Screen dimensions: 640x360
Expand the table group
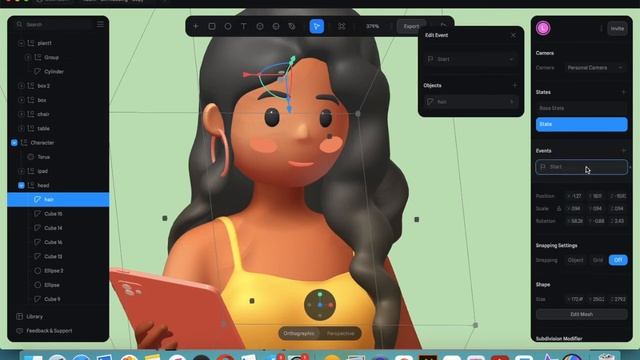tap(21, 129)
